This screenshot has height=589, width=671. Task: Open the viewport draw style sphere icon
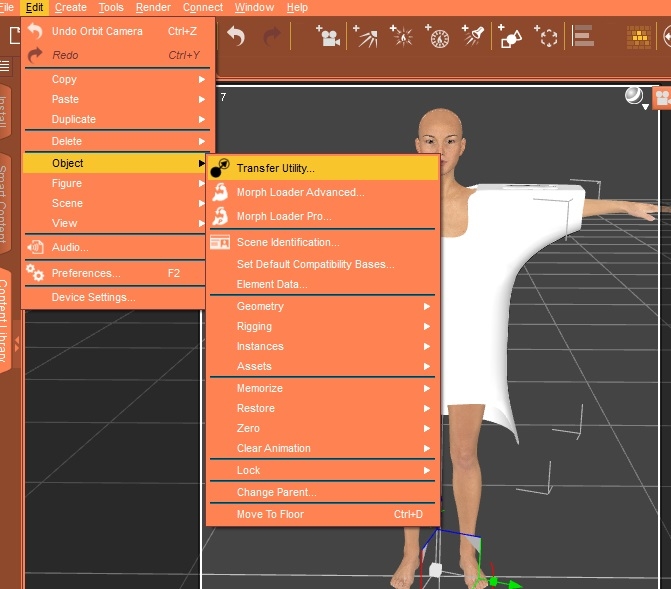[x=634, y=96]
